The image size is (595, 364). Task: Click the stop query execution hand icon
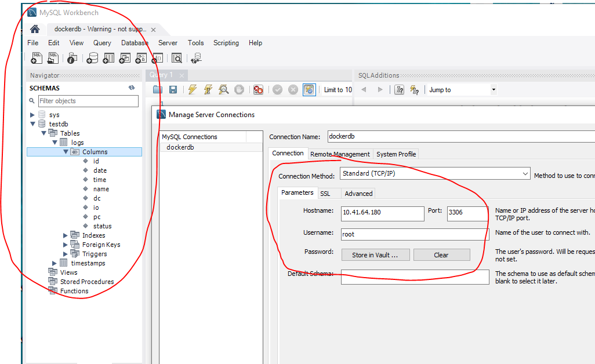239,89
